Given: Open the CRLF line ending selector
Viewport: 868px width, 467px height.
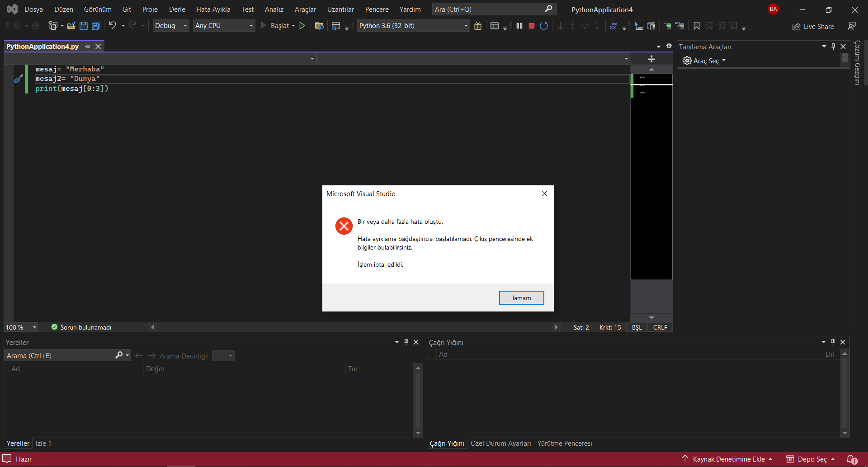Looking at the screenshot, I should pyautogui.click(x=660, y=327).
